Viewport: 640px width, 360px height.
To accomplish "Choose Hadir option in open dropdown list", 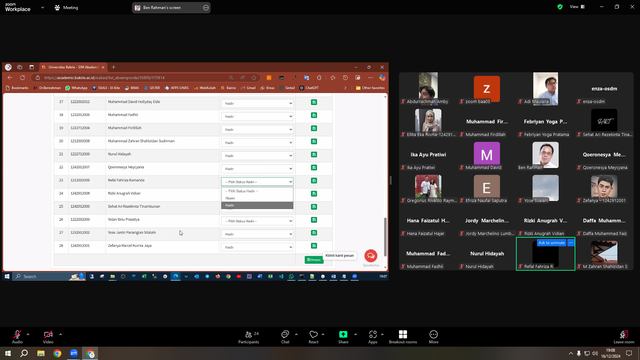I will click(x=257, y=205).
